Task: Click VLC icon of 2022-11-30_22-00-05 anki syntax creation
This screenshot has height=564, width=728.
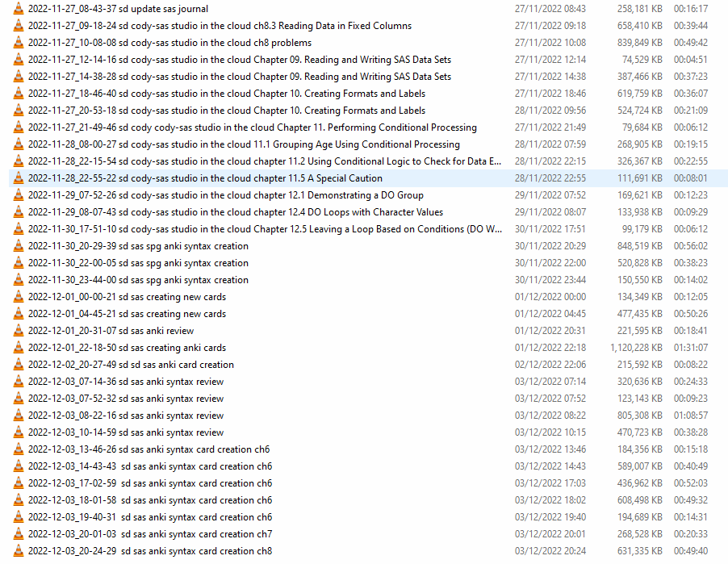Action: pyautogui.click(x=19, y=263)
